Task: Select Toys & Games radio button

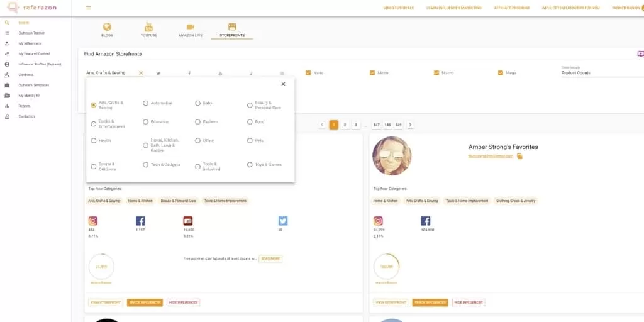Action: tap(250, 165)
